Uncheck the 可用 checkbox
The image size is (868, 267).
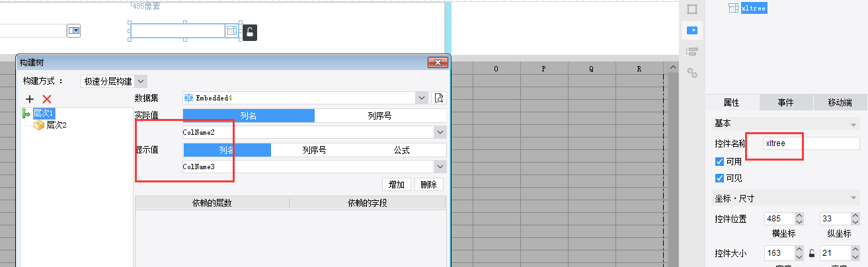click(719, 161)
